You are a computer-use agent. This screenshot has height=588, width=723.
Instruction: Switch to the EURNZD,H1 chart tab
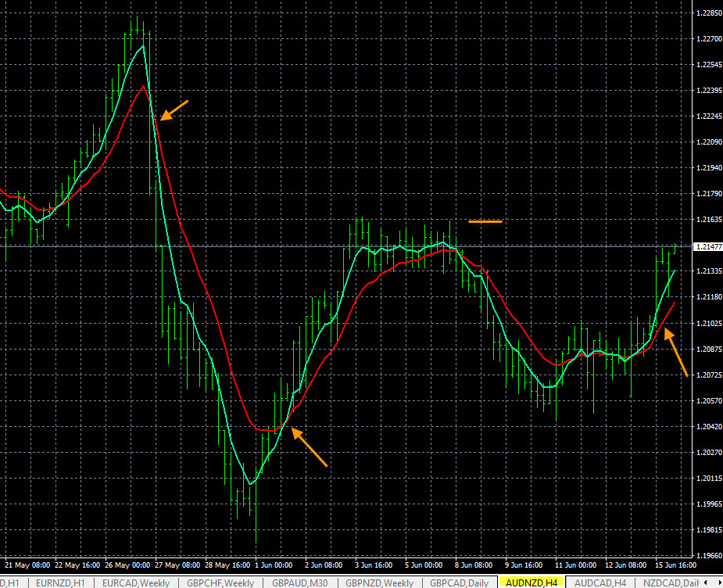point(60,583)
